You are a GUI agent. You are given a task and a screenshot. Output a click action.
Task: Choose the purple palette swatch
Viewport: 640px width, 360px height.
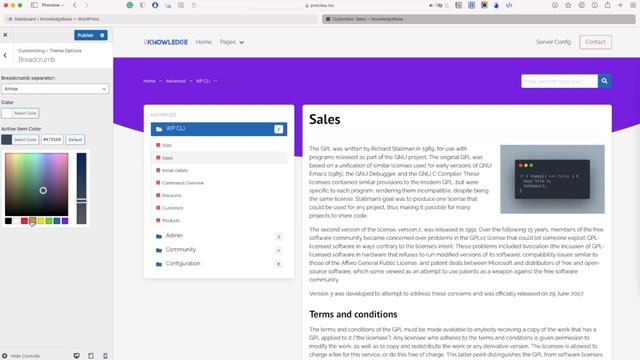65,221
